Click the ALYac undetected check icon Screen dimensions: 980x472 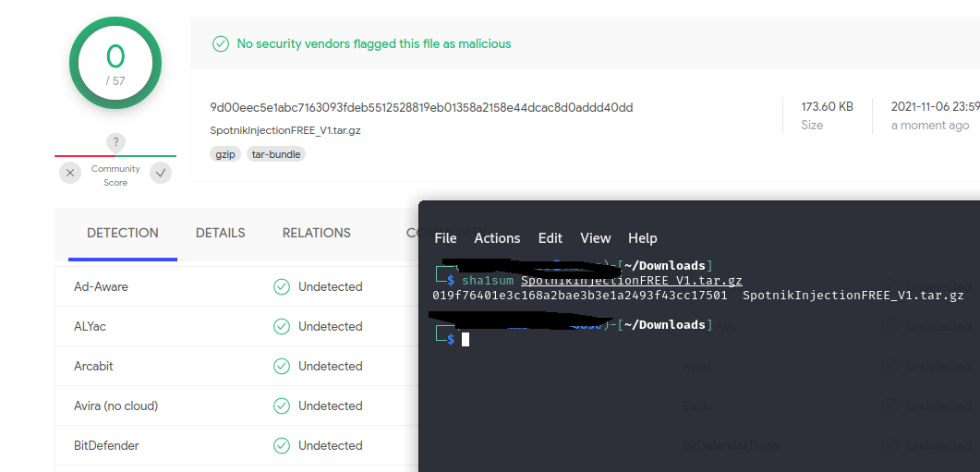click(281, 326)
